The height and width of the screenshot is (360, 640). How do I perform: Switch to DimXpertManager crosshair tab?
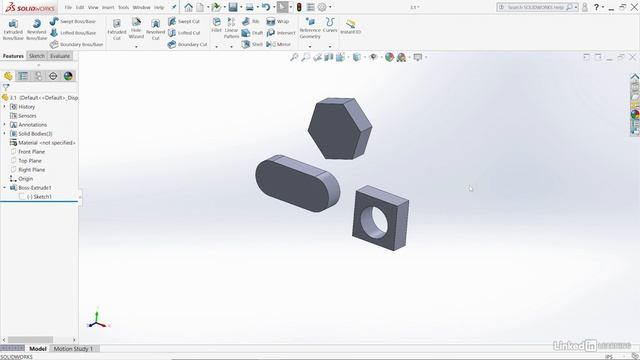point(53,76)
